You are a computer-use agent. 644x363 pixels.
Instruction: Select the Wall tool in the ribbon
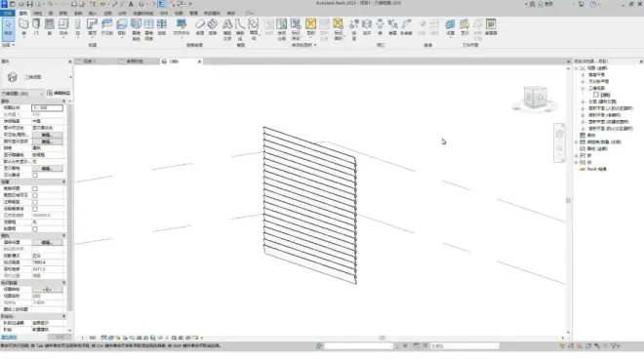click(23, 27)
